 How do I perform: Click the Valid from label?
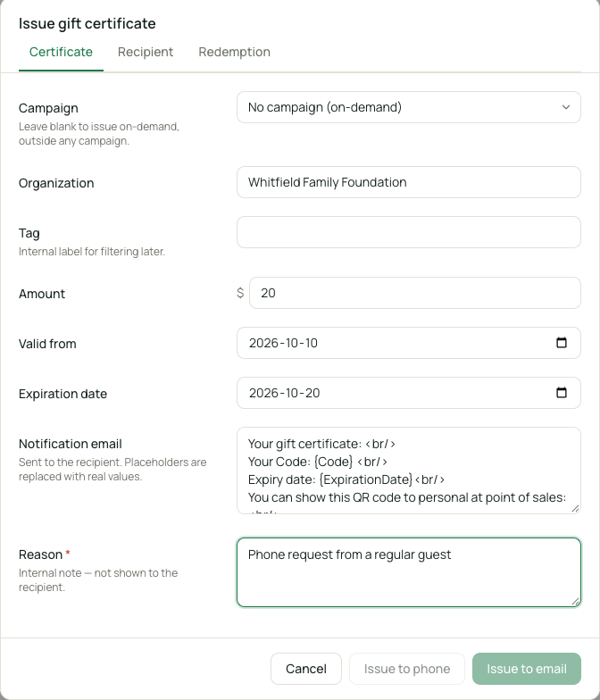pyautogui.click(x=47, y=344)
